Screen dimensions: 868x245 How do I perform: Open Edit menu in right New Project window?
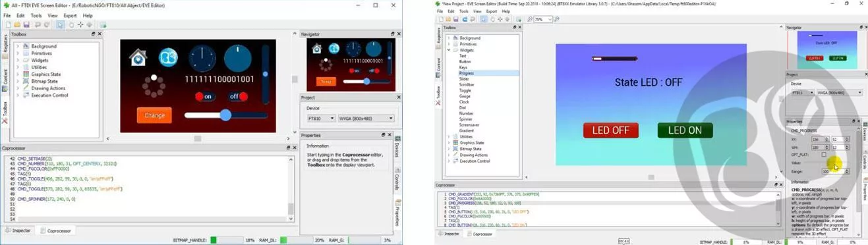(x=451, y=11)
